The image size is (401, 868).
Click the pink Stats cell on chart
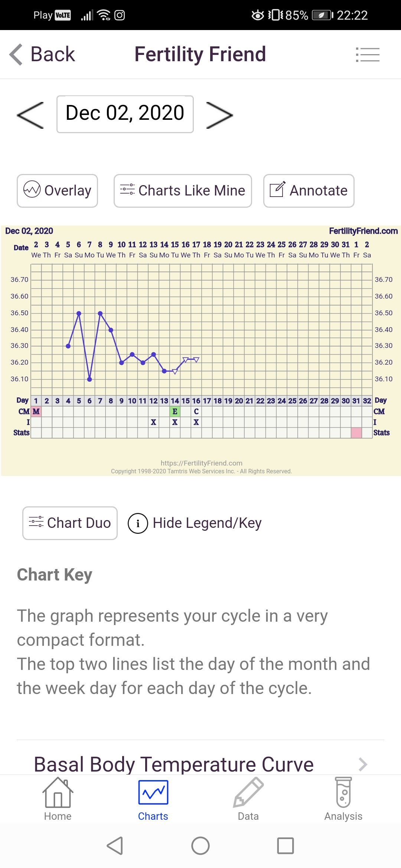pos(356,433)
